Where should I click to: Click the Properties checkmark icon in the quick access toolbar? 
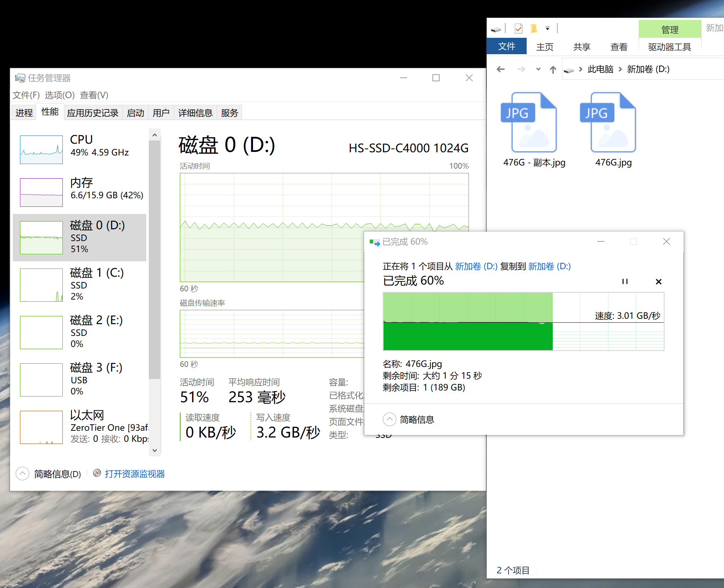click(x=518, y=28)
